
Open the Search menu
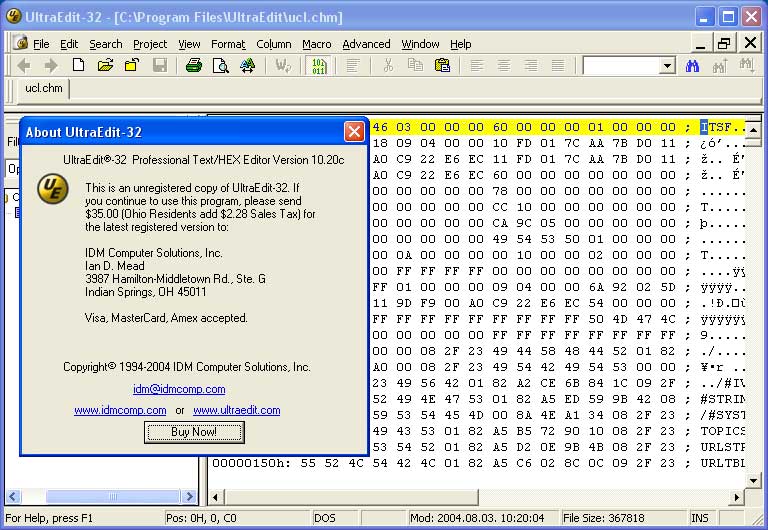(105, 44)
